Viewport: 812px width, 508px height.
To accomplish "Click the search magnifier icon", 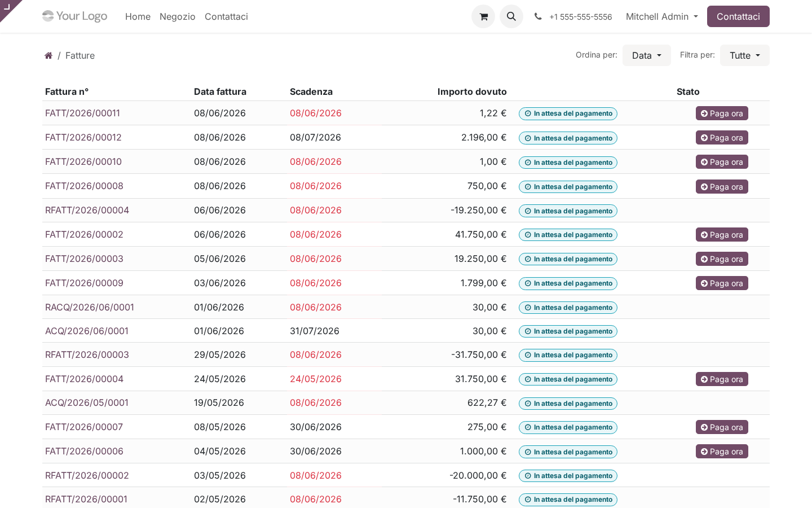I will tap(511, 16).
